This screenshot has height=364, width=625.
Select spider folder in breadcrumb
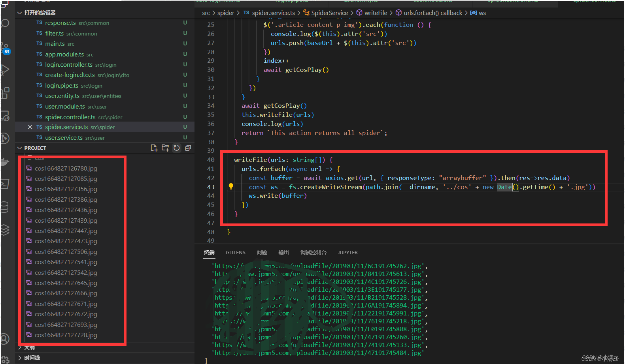tap(226, 13)
